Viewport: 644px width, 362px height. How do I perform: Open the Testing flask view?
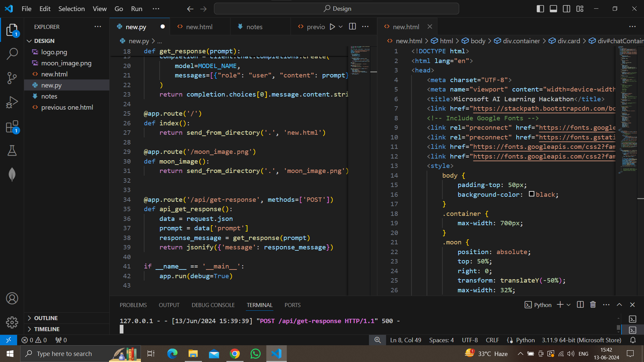12,151
